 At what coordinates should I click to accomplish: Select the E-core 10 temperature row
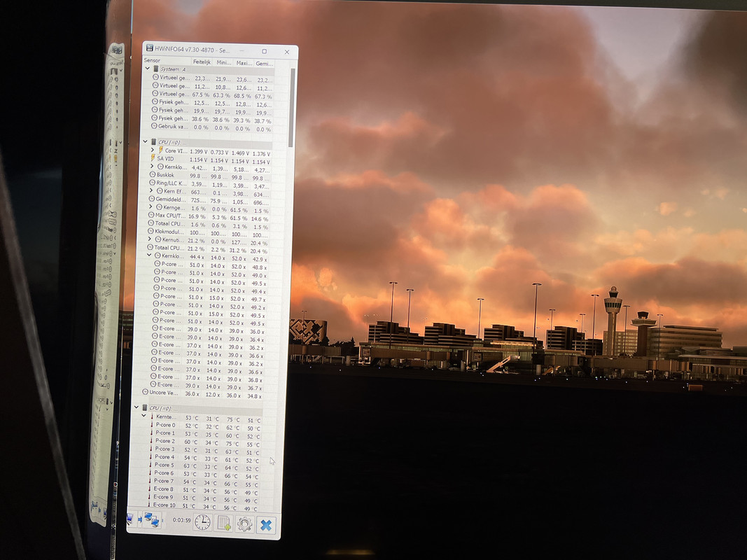201,506
